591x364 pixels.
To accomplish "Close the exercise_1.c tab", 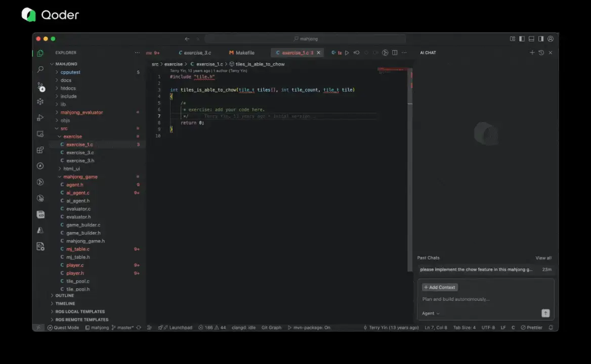I will (x=318, y=53).
